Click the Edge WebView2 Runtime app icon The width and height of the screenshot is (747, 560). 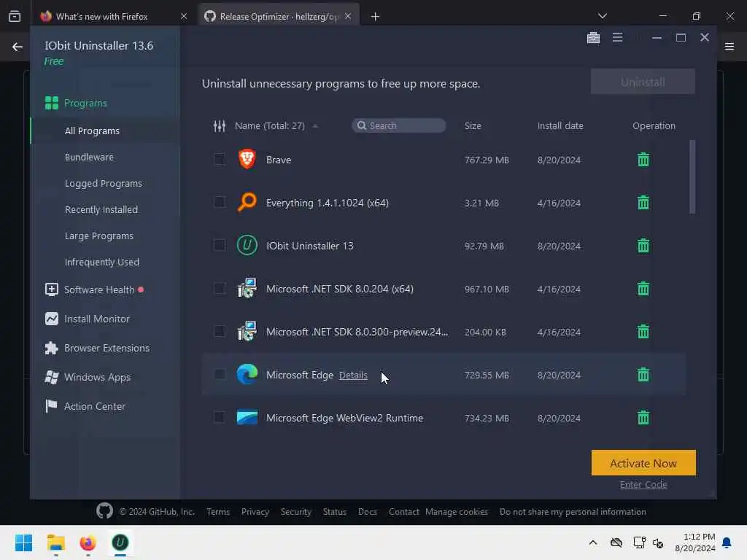[247, 418]
